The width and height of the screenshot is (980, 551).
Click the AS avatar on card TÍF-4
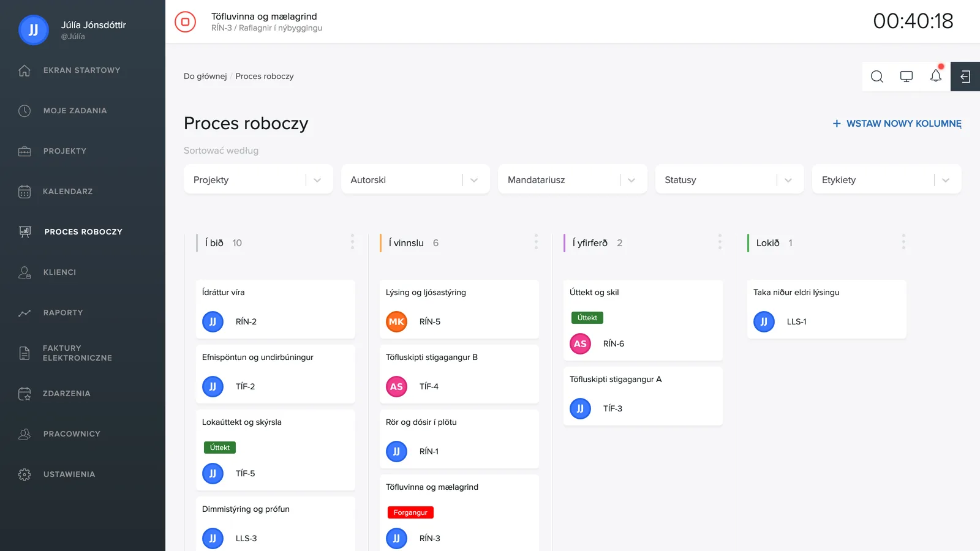pyautogui.click(x=396, y=386)
